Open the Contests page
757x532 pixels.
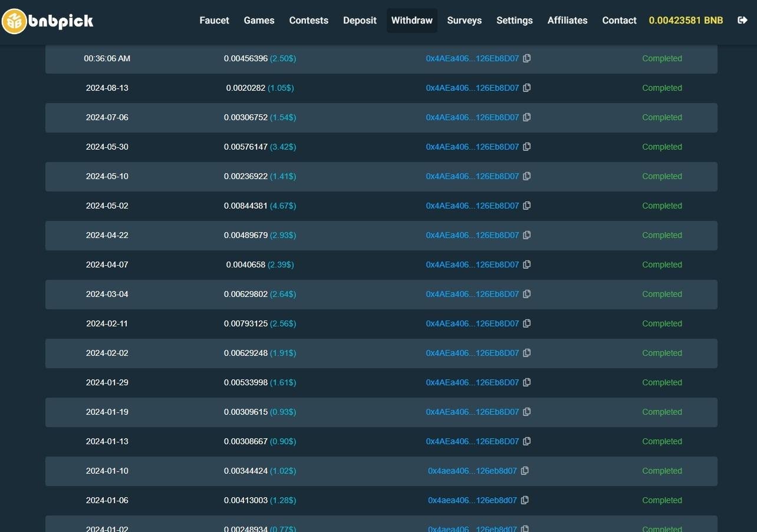309,20
